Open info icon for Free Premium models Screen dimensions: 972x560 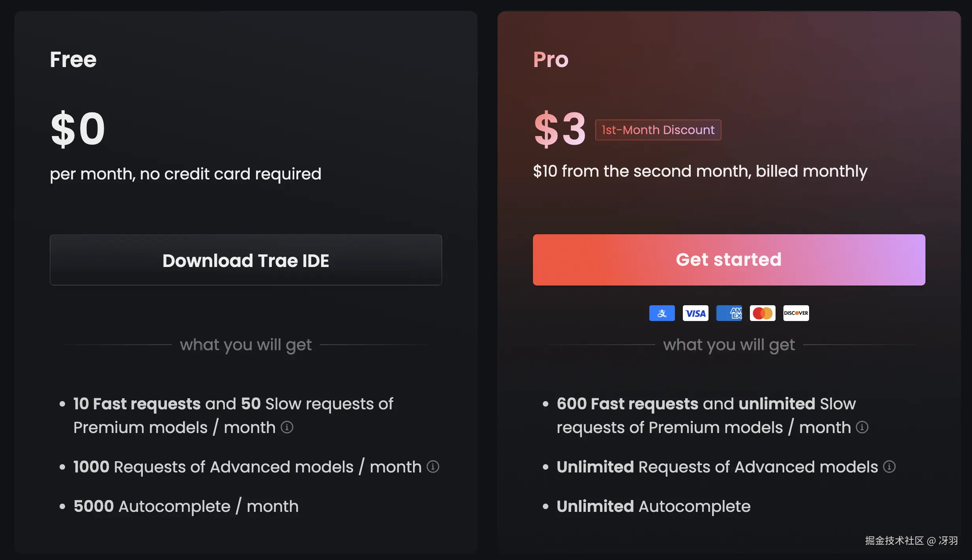click(x=287, y=427)
